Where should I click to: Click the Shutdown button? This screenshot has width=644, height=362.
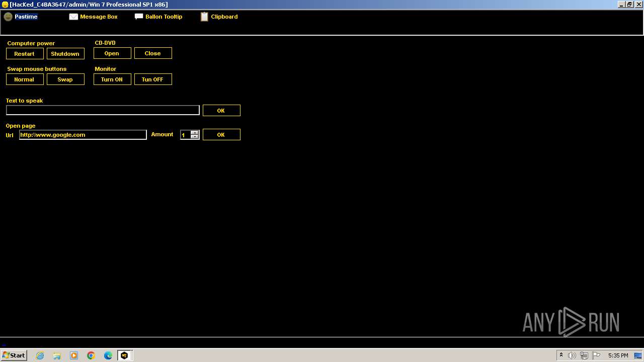pos(65,54)
